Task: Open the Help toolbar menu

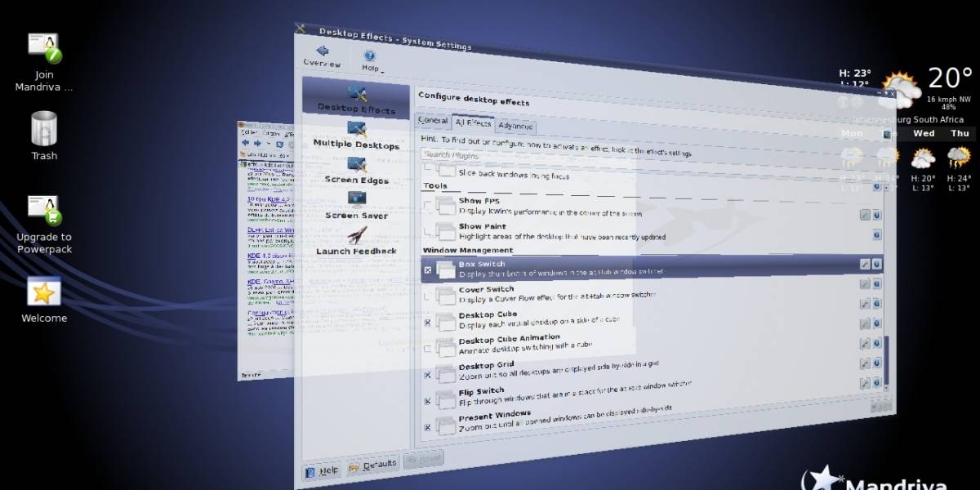Action: tap(370, 61)
